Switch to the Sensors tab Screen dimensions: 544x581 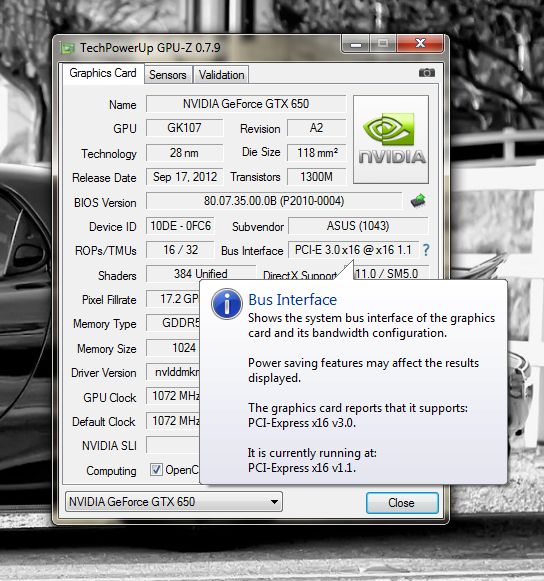coord(168,75)
